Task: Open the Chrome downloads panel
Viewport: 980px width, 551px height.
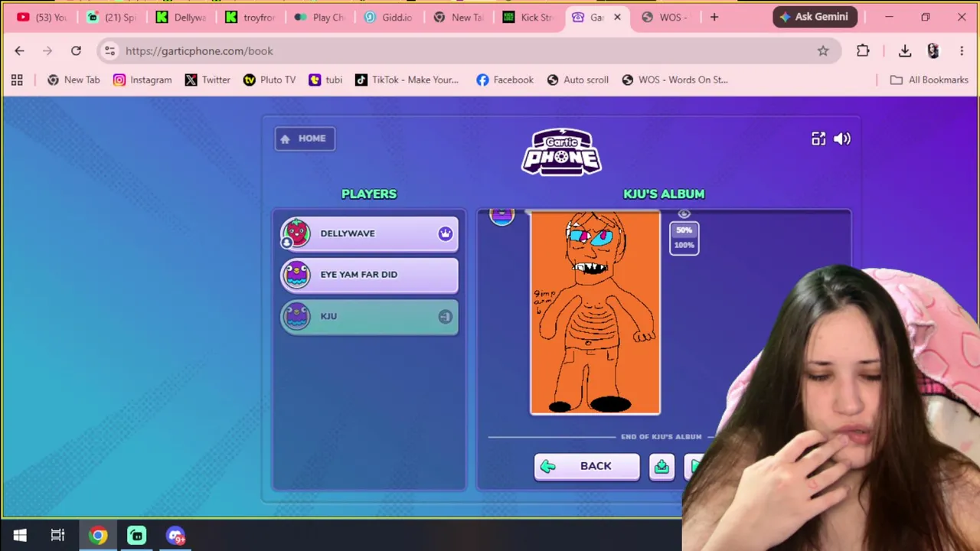Action: (905, 51)
